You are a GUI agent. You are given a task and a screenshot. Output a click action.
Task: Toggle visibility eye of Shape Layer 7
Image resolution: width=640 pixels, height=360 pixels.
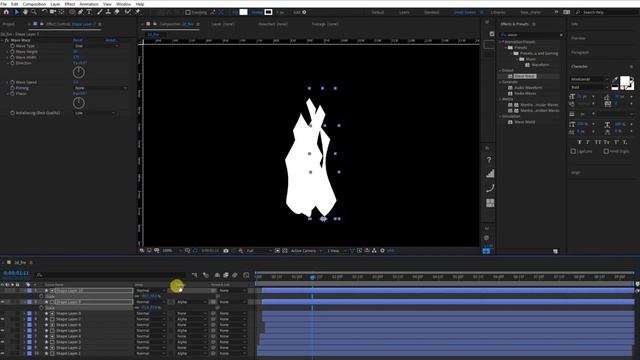point(3,319)
